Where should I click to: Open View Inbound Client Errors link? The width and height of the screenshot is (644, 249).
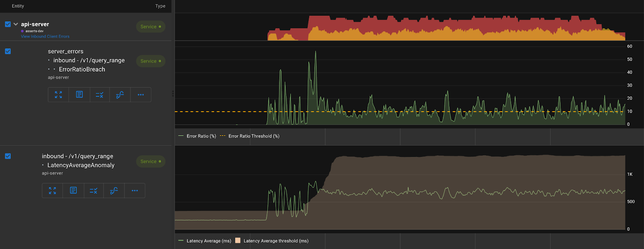click(x=45, y=37)
